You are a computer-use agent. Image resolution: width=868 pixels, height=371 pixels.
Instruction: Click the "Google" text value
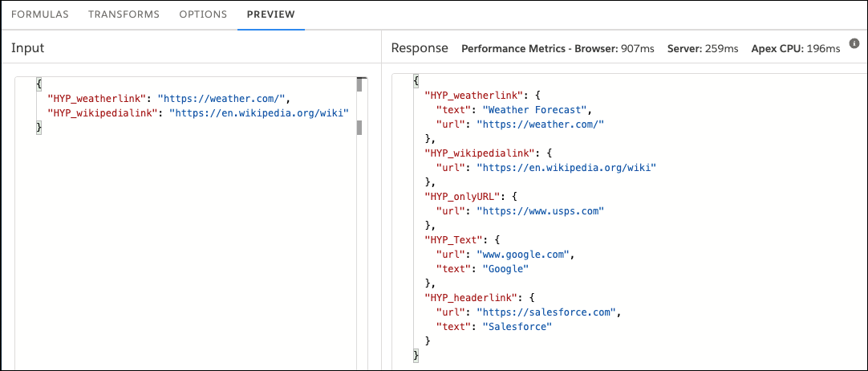point(506,269)
